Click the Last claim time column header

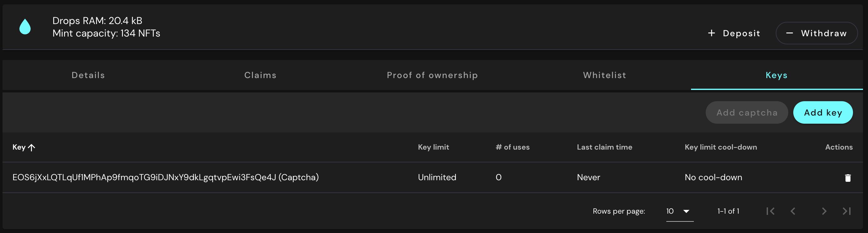604,147
